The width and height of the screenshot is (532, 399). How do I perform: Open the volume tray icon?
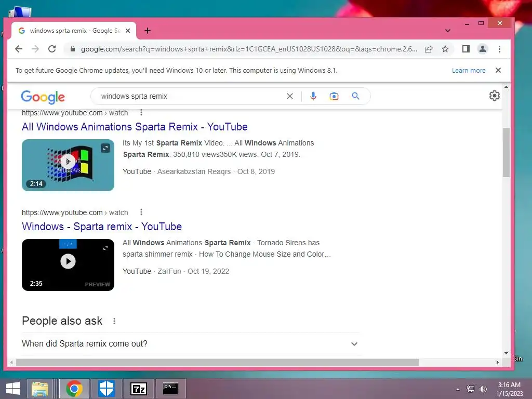tap(483, 389)
